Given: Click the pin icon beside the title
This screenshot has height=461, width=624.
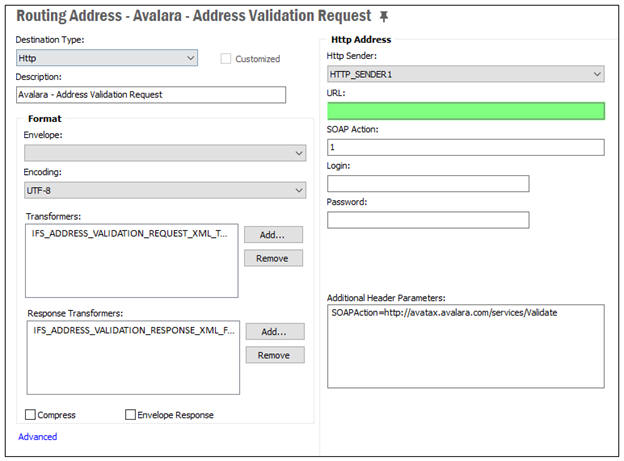Looking at the screenshot, I should point(383,16).
